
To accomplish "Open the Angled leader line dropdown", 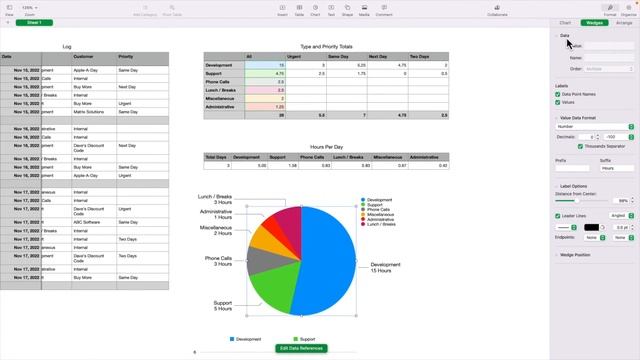I will (x=621, y=216).
